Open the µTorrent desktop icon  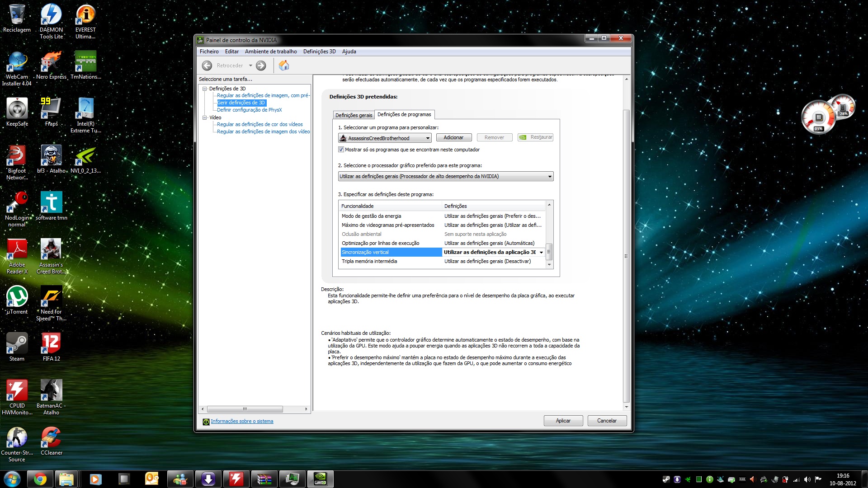17,300
